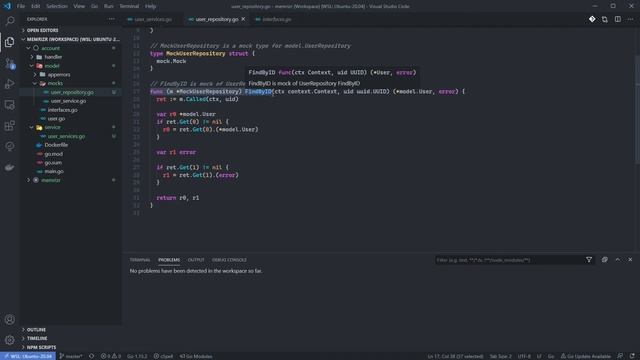Image resolution: width=640 pixels, height=360 pixels.
Task: Open Run and Debug view icon
Action: (x=10, y=84)
